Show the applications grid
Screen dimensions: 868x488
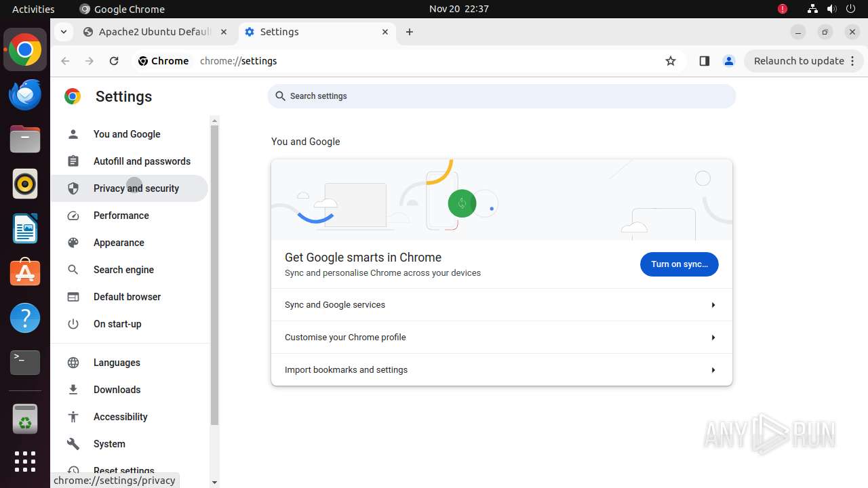point(25,462)
